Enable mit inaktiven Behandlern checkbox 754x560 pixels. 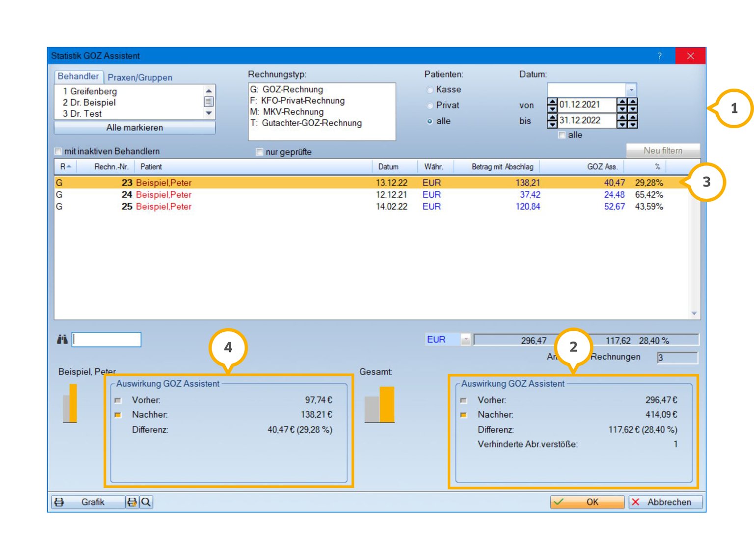pos(58,151)
